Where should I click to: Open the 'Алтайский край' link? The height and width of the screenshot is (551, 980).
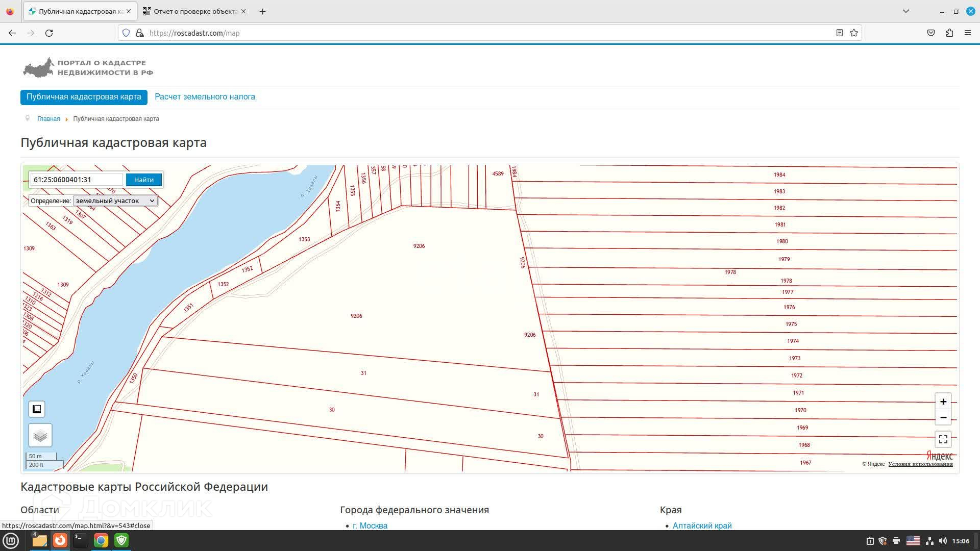point(702,525)
